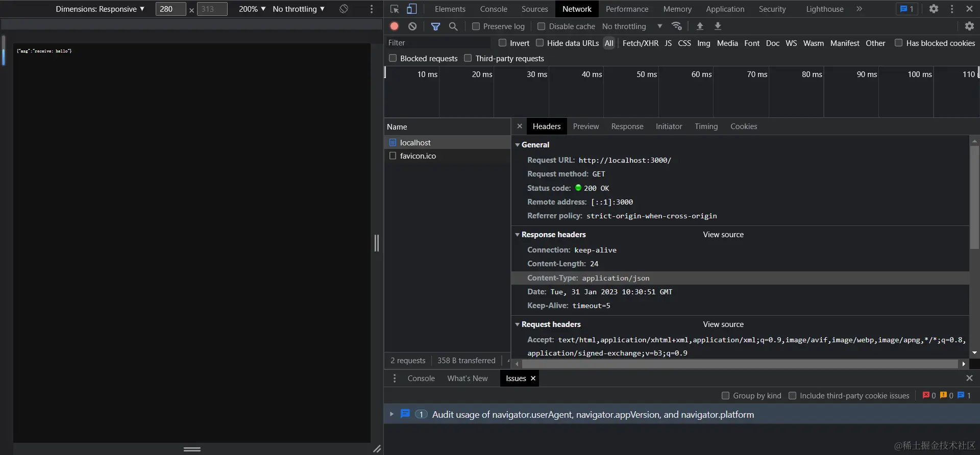Image resolution: width=980 pixels, height=455 pixels.
Task: Enable Include third-party cookie issues
Action: point(792,395)
